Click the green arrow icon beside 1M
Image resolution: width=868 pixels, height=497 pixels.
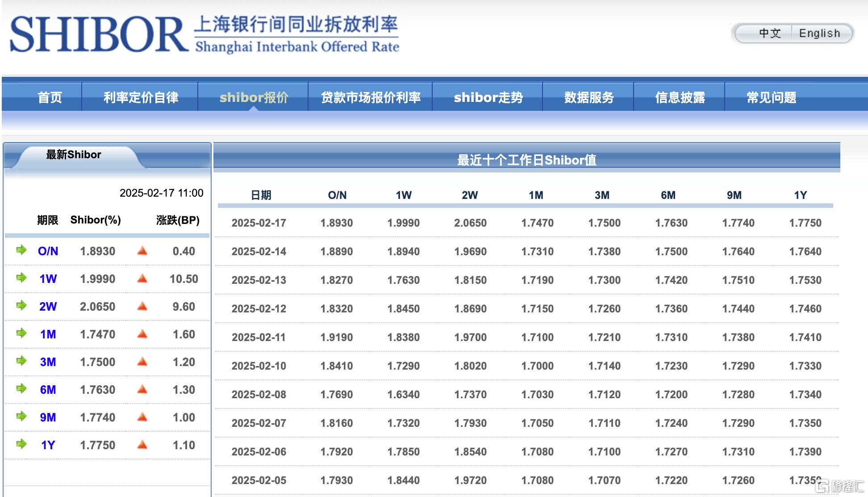point(21,333)
